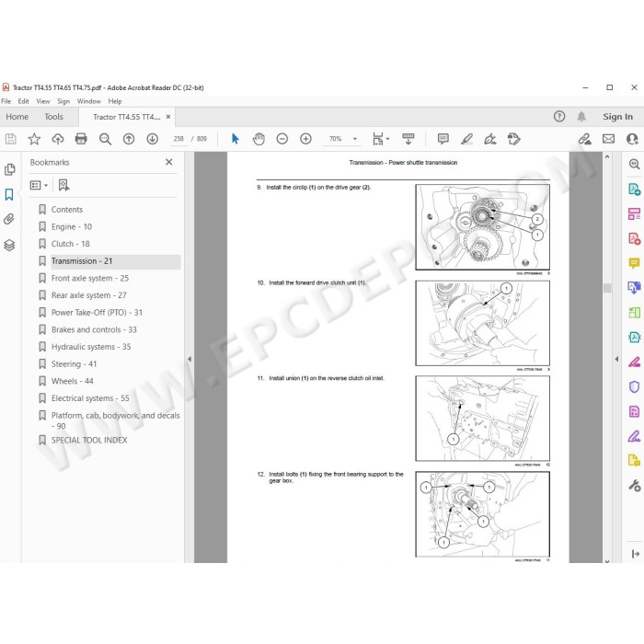
Task: Add the file to starred favorites
Action: click(34, 139)
